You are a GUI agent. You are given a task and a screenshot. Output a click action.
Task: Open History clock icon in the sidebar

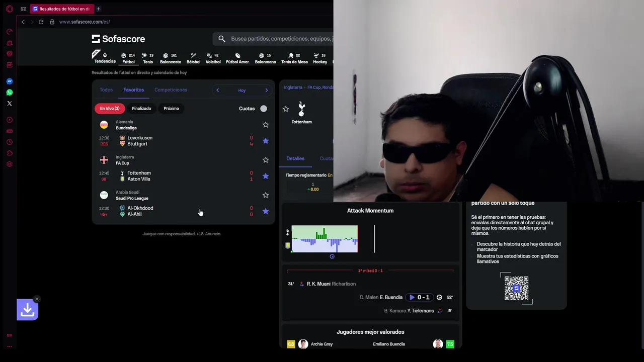[10, 142]
